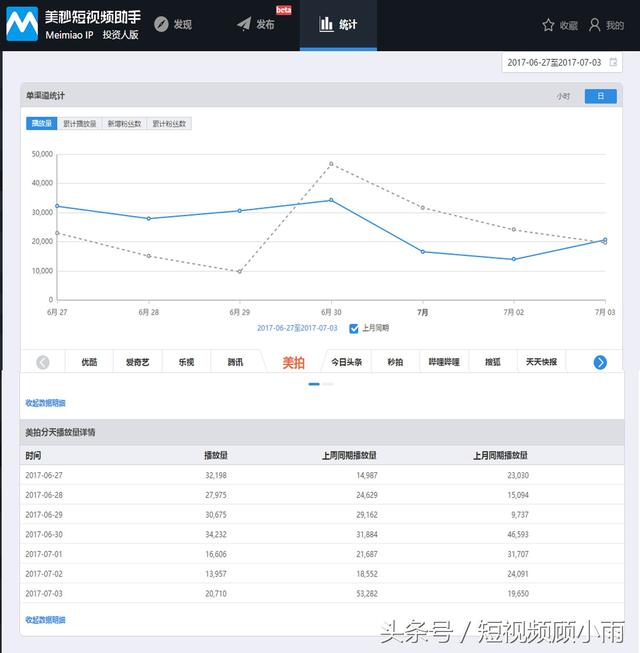Switch chart granularity to 小时

coord(564,96)
